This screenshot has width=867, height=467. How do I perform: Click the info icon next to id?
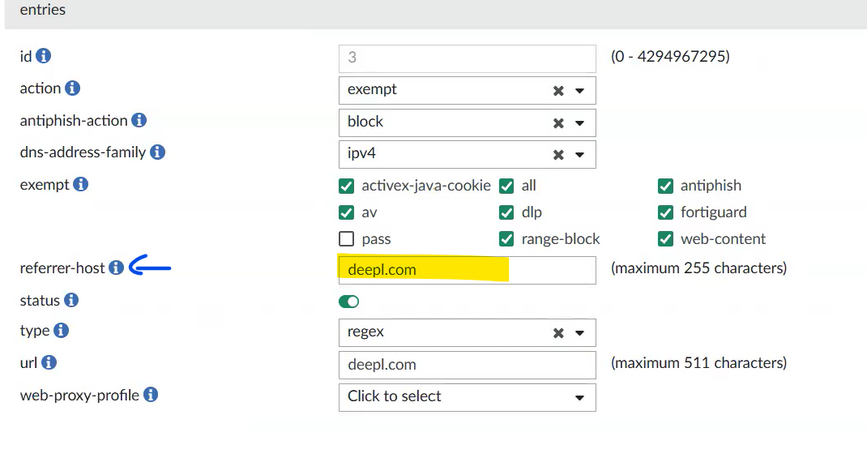(x=44, y=57)
